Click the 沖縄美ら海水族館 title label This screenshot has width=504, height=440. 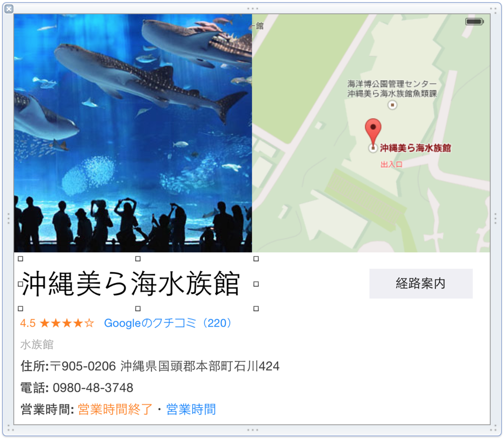point(131,284)
